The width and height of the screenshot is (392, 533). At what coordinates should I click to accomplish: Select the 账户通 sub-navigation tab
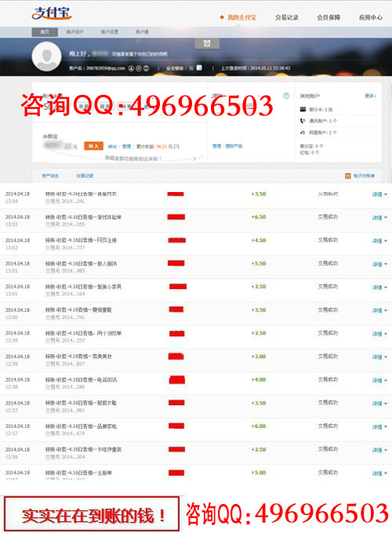142,32
